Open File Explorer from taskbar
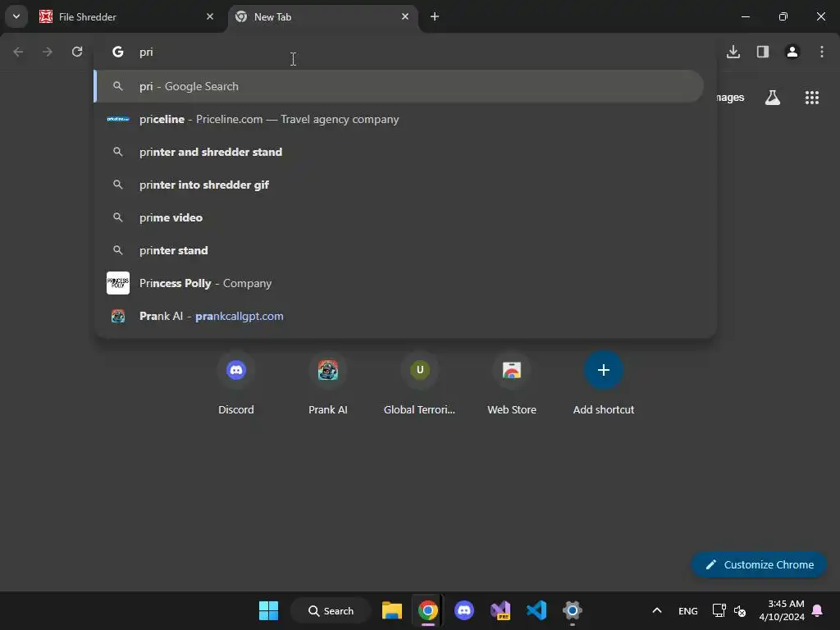This screenshot has width=840, height=630. point(392,610)
